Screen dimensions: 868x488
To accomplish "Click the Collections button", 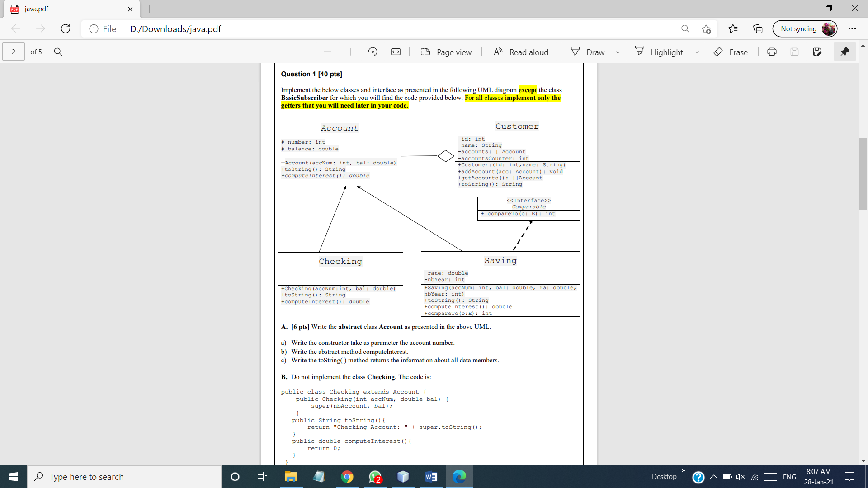I will 757,28.
